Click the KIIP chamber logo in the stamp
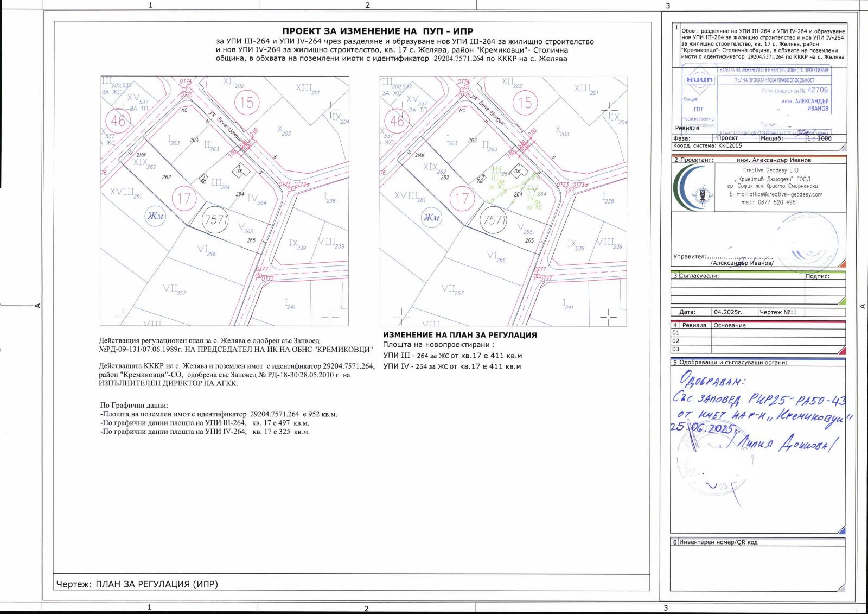Viewport: 868px width, 614px height. (699, 79)
